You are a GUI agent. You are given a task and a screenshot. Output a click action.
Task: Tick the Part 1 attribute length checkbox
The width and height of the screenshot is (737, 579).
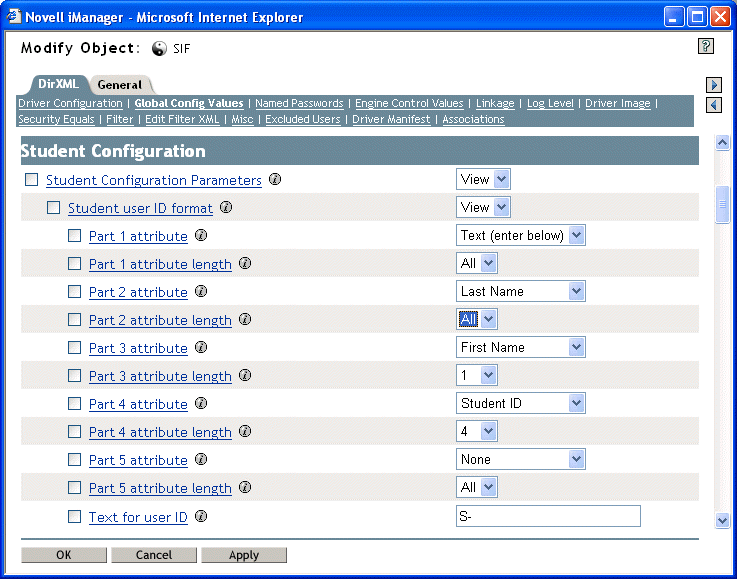75,263
